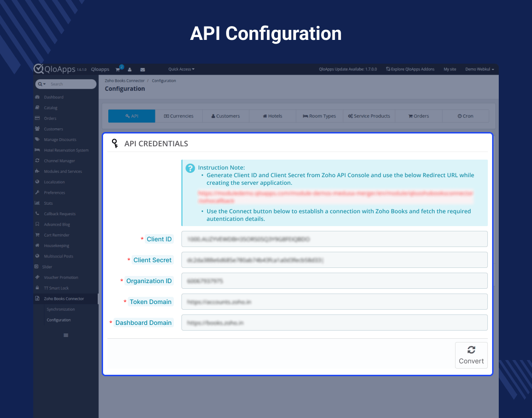Open Dashboard in the sidebar

coord(54,97)
